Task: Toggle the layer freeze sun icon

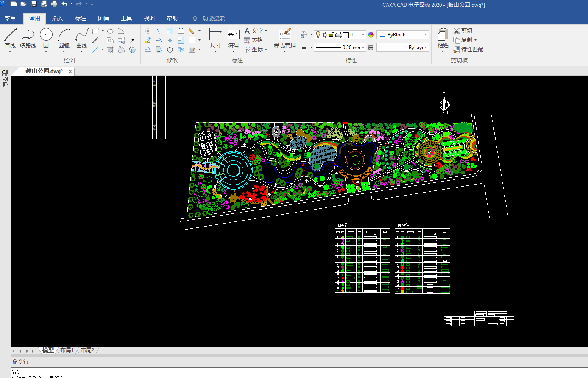Action: [325, 35]
